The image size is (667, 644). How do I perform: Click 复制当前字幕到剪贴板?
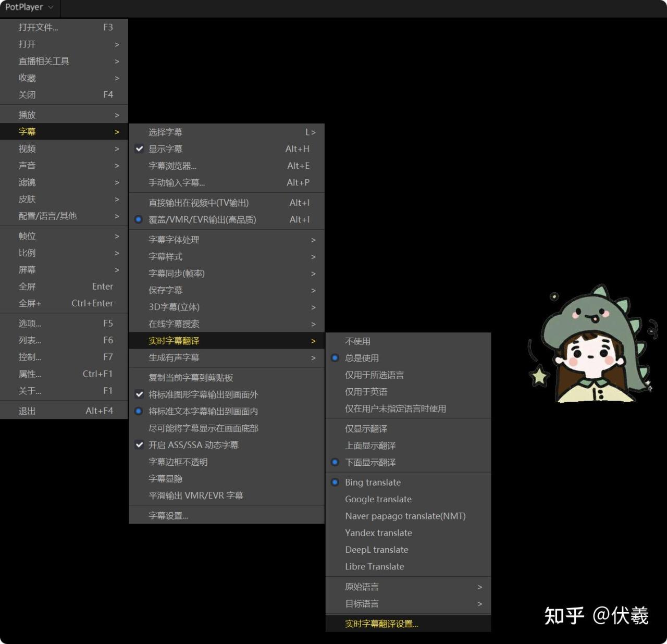click(x=191, y=378)
